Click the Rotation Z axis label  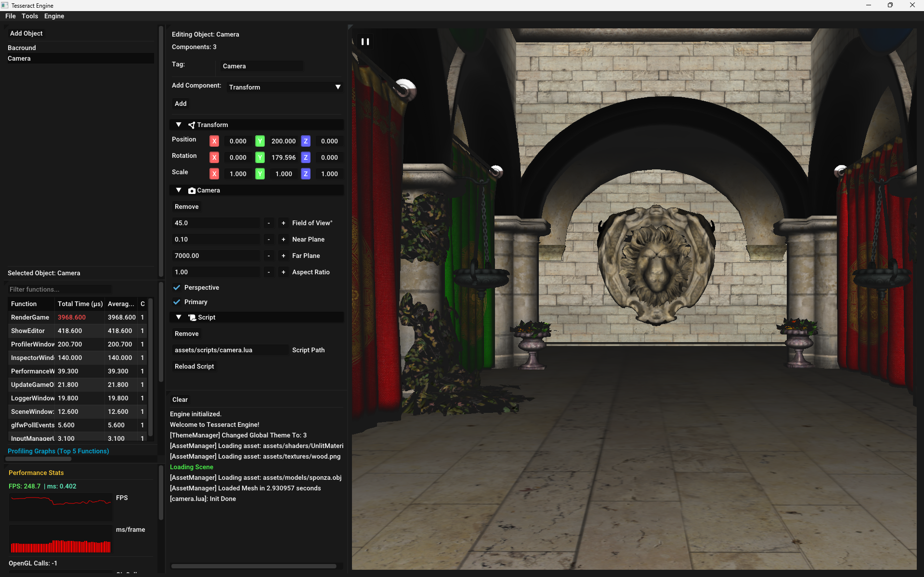306,157
